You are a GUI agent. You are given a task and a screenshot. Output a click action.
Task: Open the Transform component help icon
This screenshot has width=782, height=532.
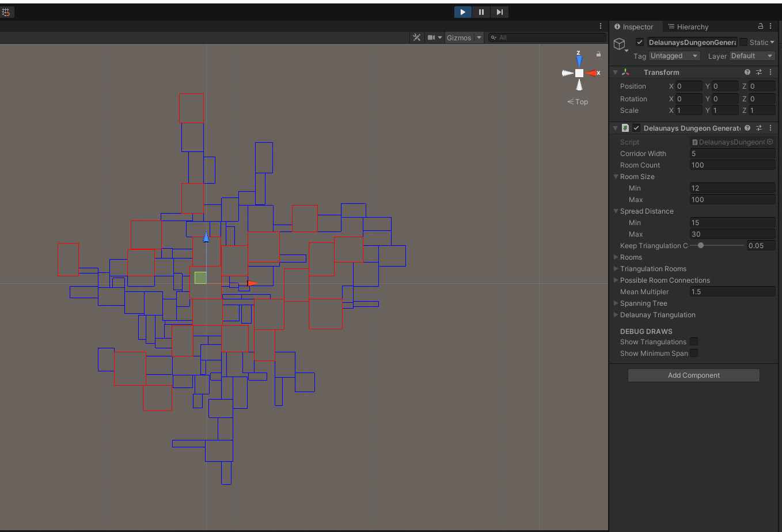coord(747,72)
